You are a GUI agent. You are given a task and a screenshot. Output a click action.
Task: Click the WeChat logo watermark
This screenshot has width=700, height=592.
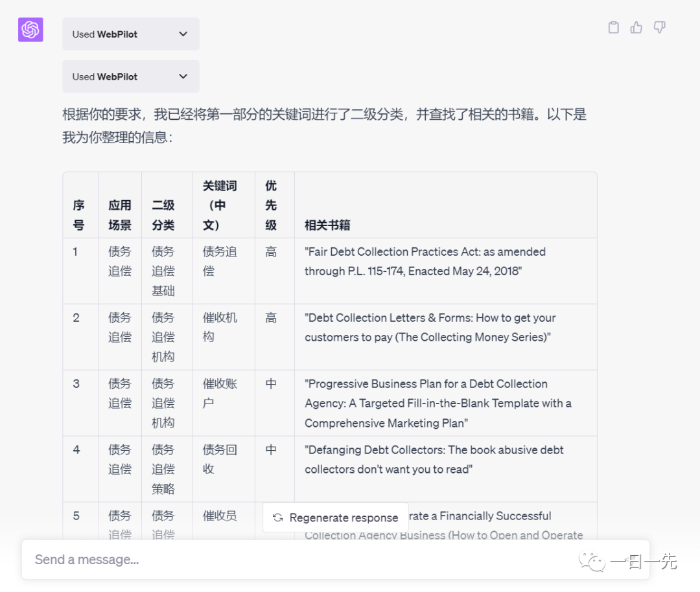pos(592,562)
